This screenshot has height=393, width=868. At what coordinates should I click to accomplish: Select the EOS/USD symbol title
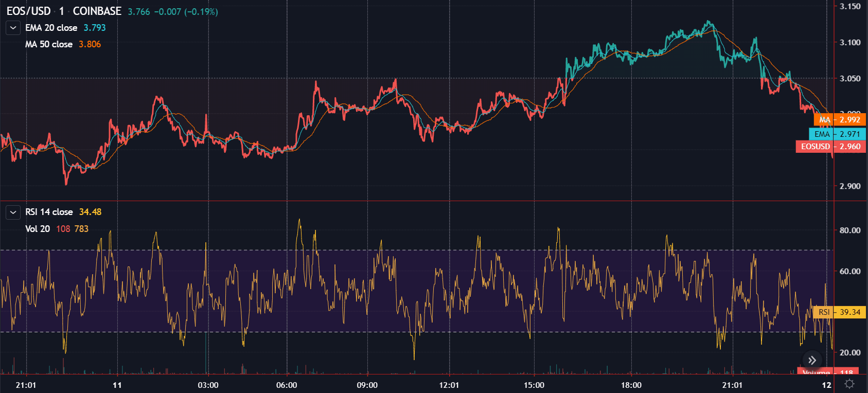coord(29,11)
